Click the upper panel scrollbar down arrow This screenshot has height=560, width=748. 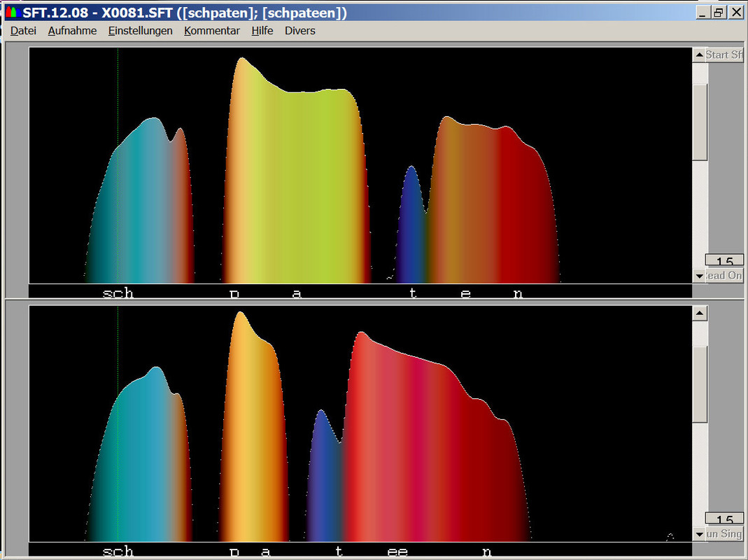pos(699,276)
